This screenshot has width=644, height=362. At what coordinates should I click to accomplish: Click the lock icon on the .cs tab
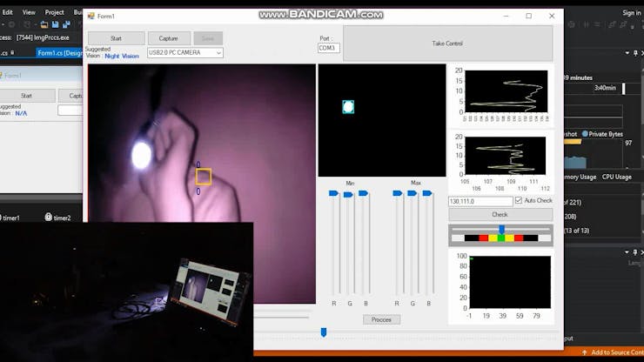[x=12, y=52]
